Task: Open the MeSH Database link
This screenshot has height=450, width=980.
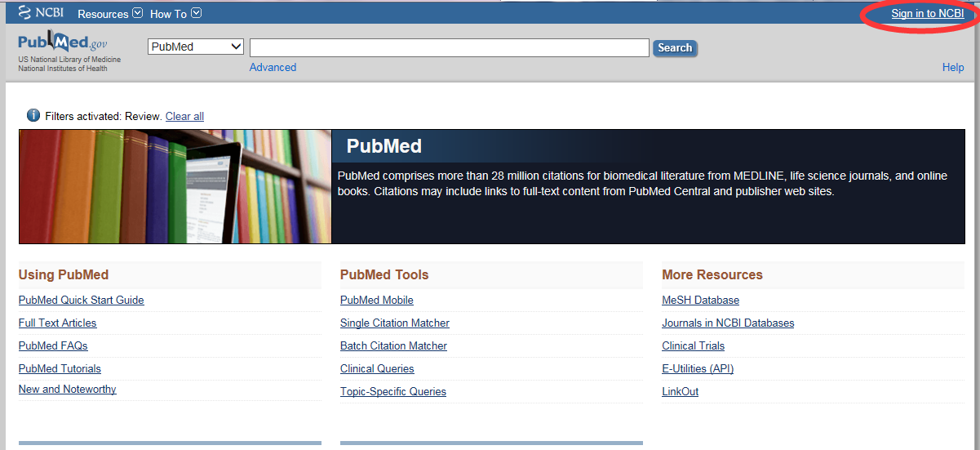Action: [x=700, y=301]
